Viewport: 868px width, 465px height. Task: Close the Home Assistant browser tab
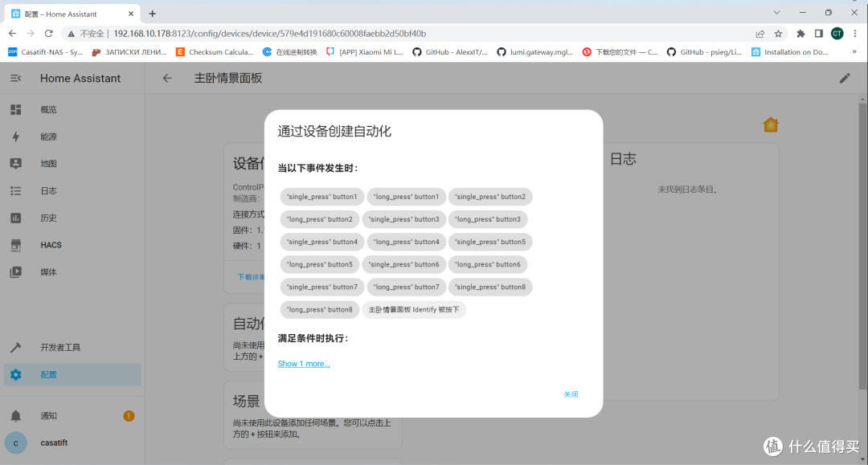pyautogui.click(x=131, y=14)
